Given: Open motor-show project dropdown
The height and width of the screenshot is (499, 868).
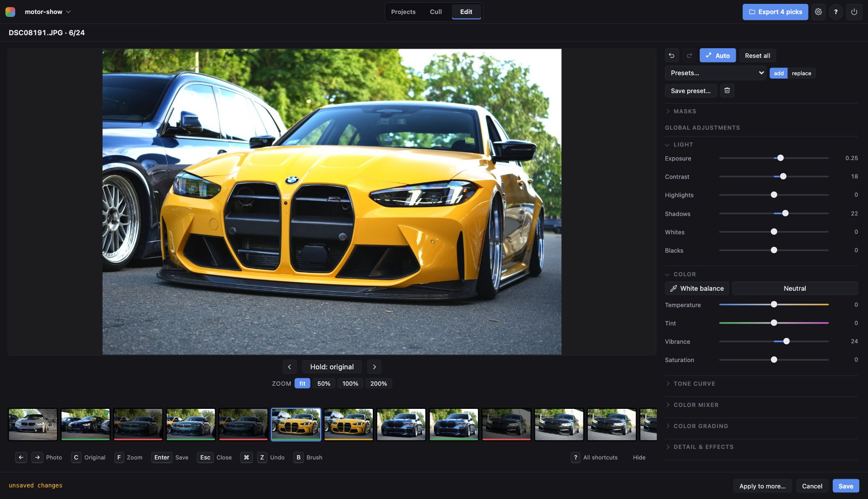Looking at the screenshot, I should click(48, 12).
